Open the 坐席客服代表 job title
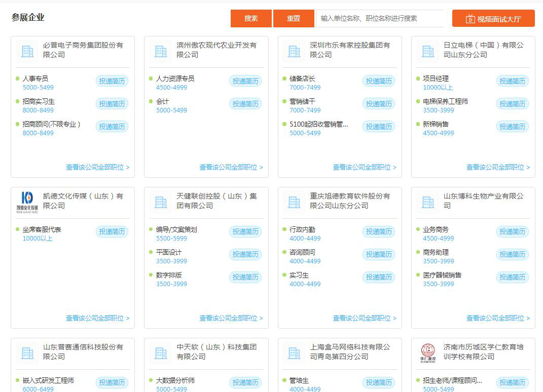Image resolution: width=543 pixels, height=392 pixels. [x=42, y=229]
